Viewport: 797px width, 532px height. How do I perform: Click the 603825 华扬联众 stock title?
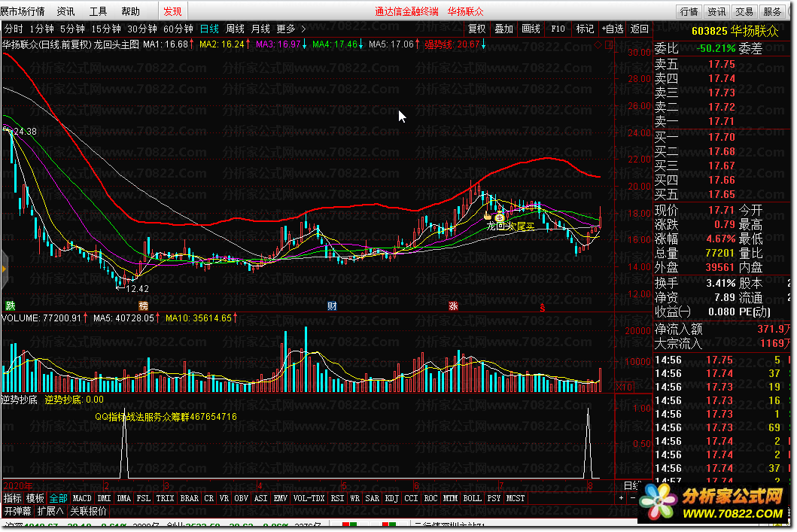(735, 31)
